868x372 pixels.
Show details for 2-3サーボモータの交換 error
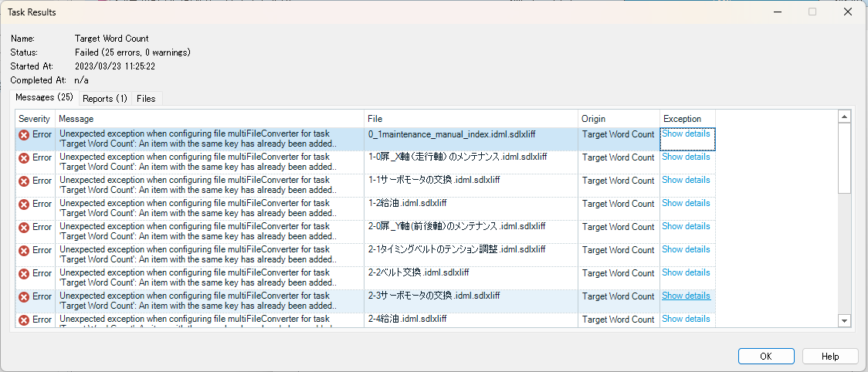(x=686, y=296)
